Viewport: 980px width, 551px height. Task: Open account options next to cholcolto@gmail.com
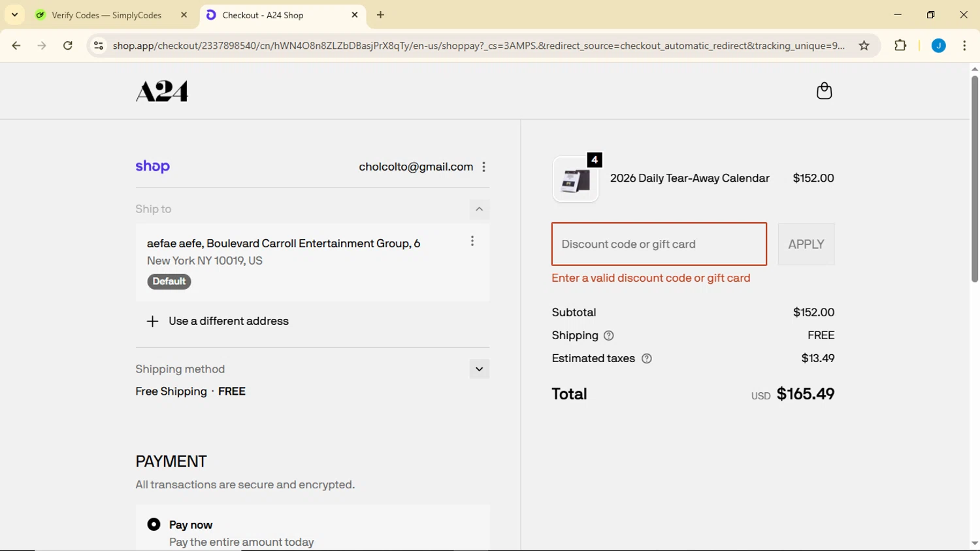[484, 167]
